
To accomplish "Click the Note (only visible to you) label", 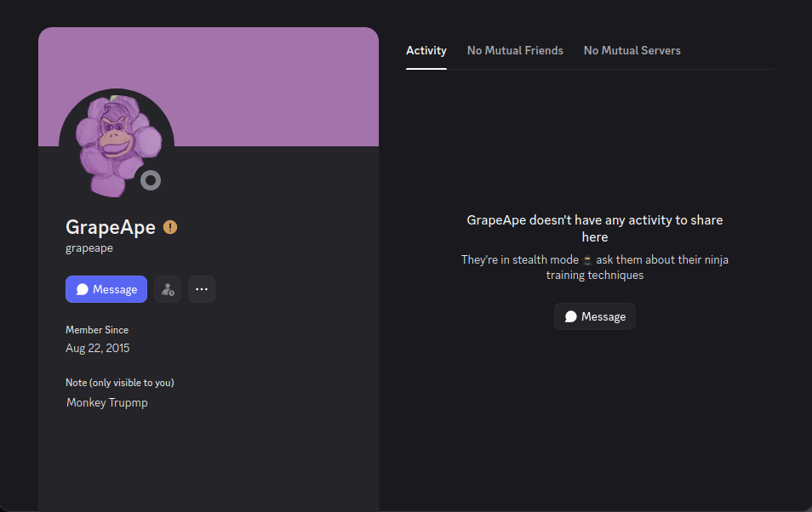I will point(120,383).
